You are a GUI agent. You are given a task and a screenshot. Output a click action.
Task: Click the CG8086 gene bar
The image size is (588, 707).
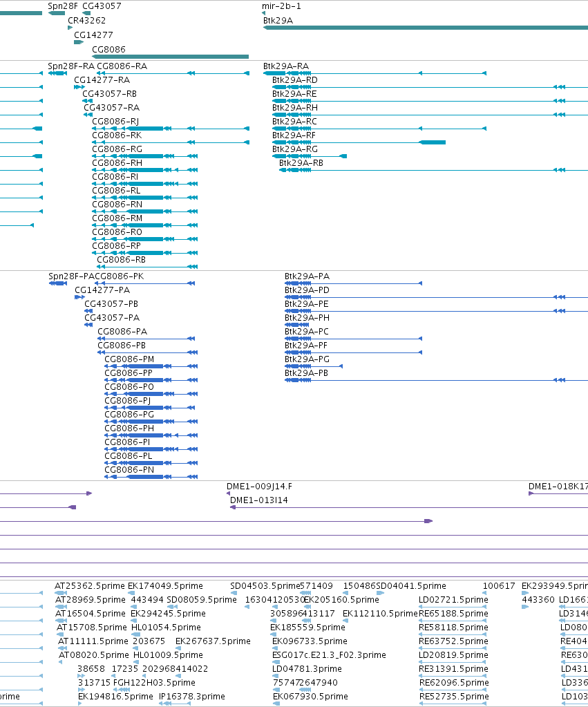pyautogui.click(x=171, y=57)
